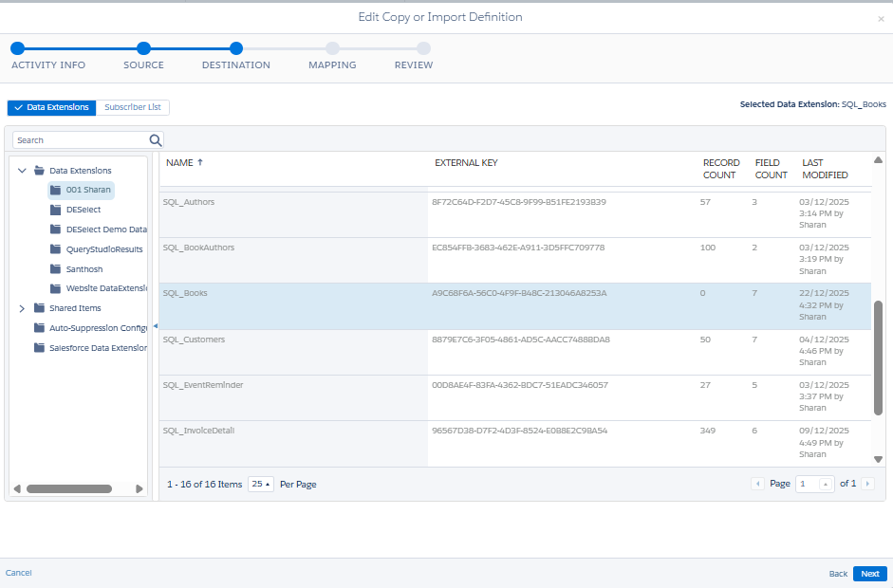Open the Santhosh folder icon
Viewport: 893px width, 588px height.
[x=56, y=269]
